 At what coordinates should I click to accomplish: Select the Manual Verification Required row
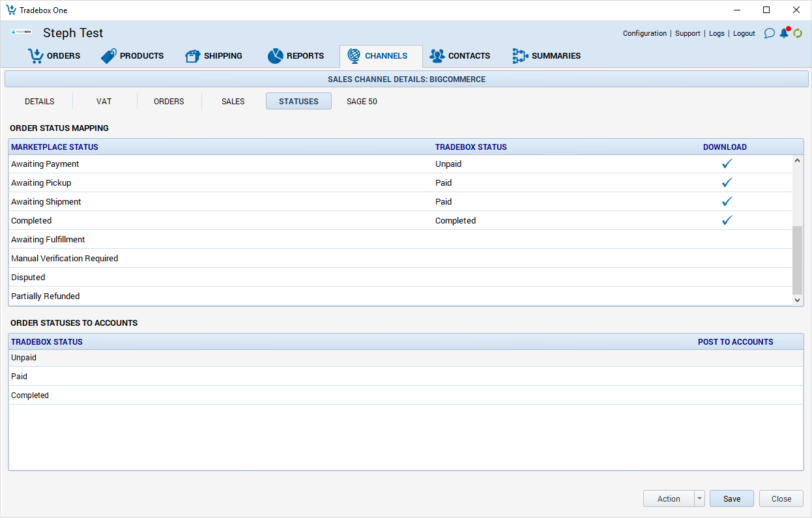click(400, 259)
